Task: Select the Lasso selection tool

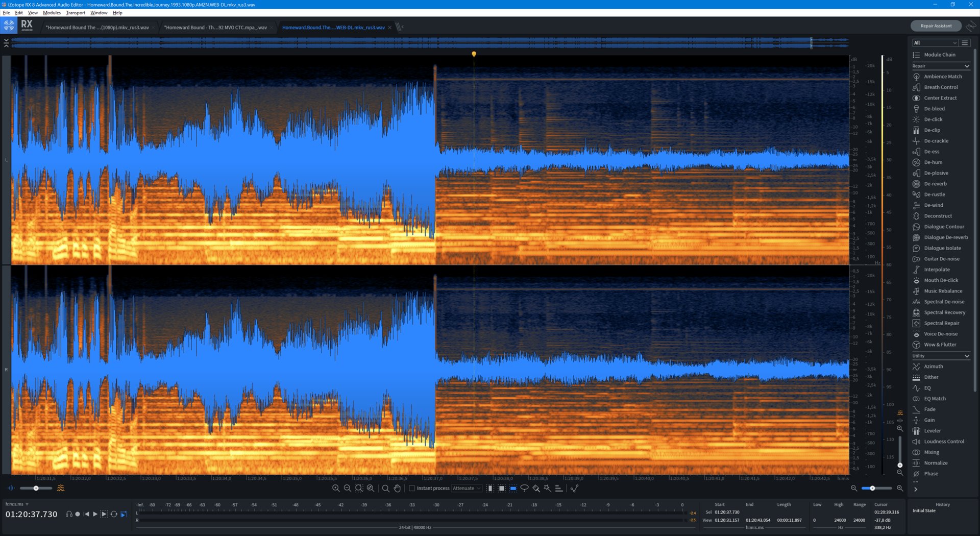Action: 524,489
